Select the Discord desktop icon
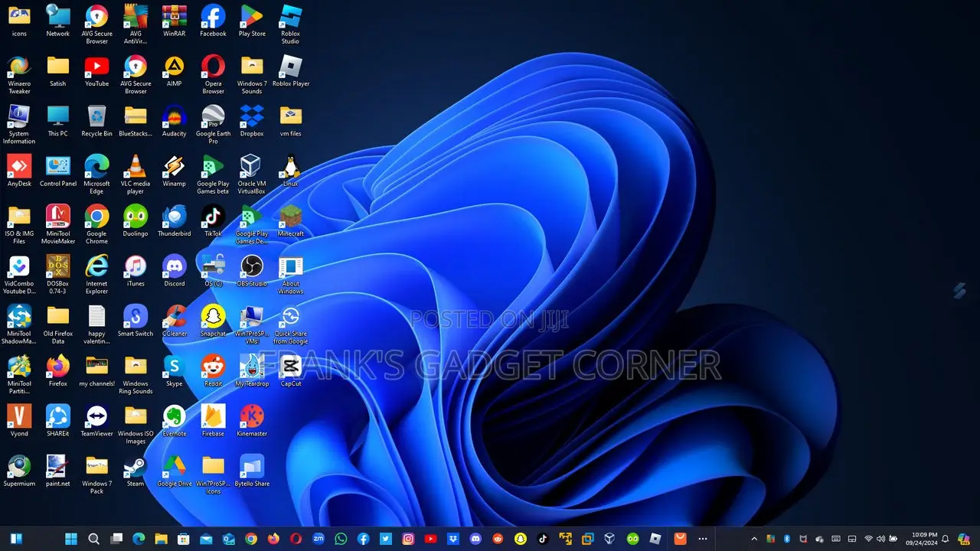 point(175,271)
